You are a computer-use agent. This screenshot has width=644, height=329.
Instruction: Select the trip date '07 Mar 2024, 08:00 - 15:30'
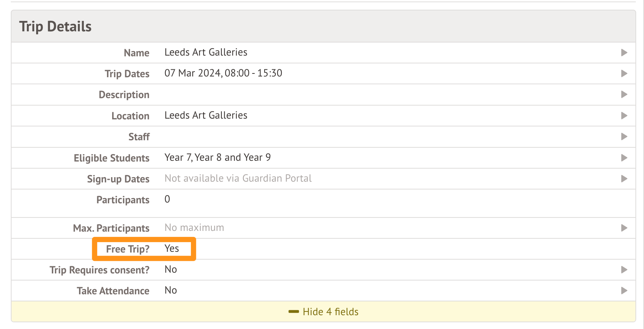223,73
